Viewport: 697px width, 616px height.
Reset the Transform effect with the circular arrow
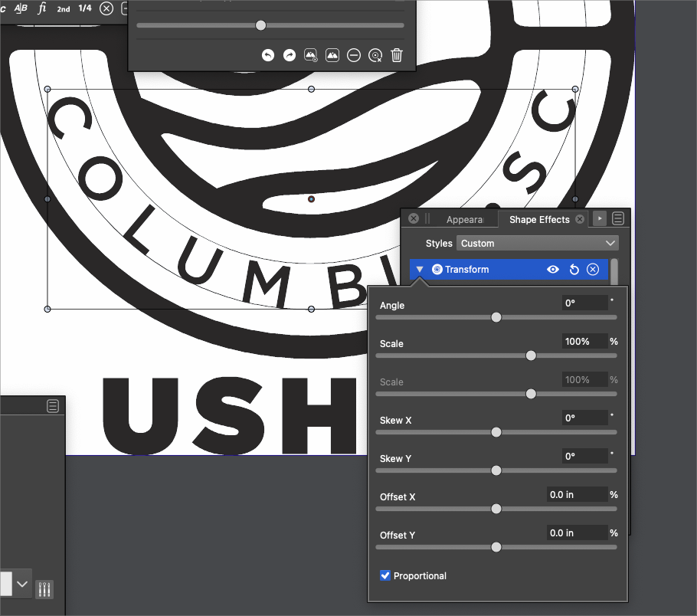(x=574, y=270)
